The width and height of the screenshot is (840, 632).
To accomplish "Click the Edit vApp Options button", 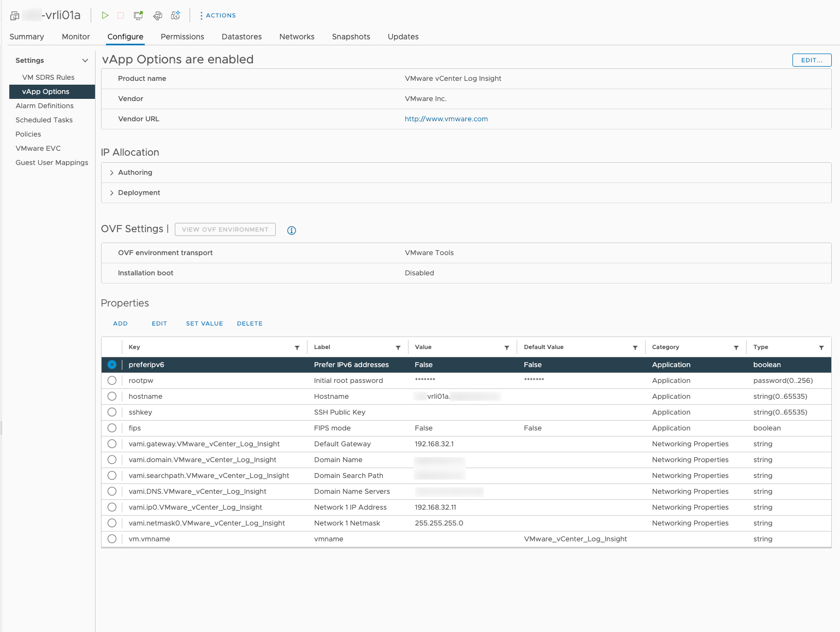I will pos(812,60).
